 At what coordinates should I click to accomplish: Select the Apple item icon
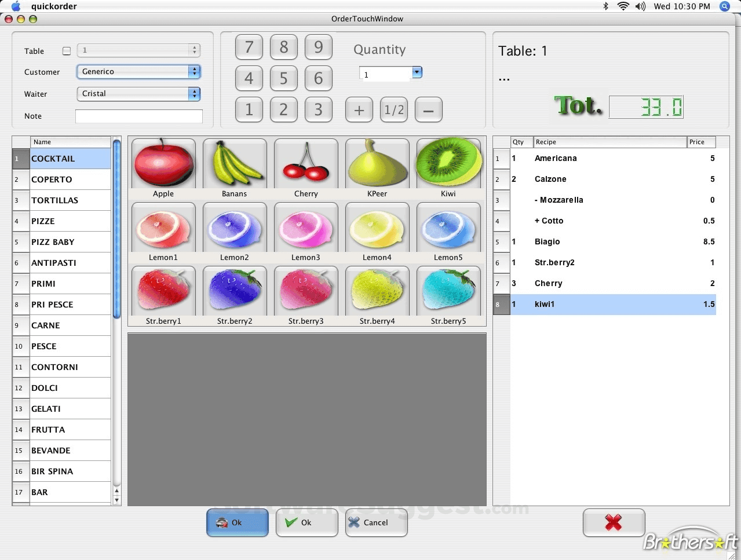pyautogui.click(x=163, y=163)
